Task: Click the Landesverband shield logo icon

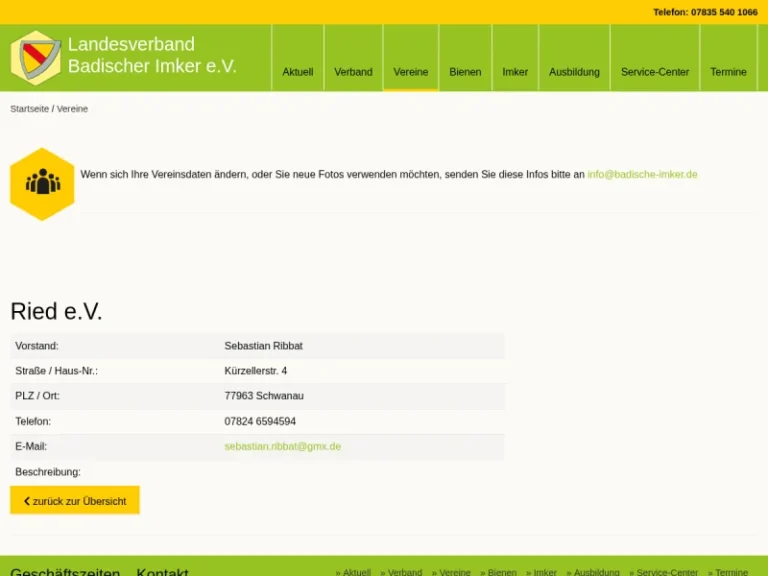Action: click(x=36, y=57)
